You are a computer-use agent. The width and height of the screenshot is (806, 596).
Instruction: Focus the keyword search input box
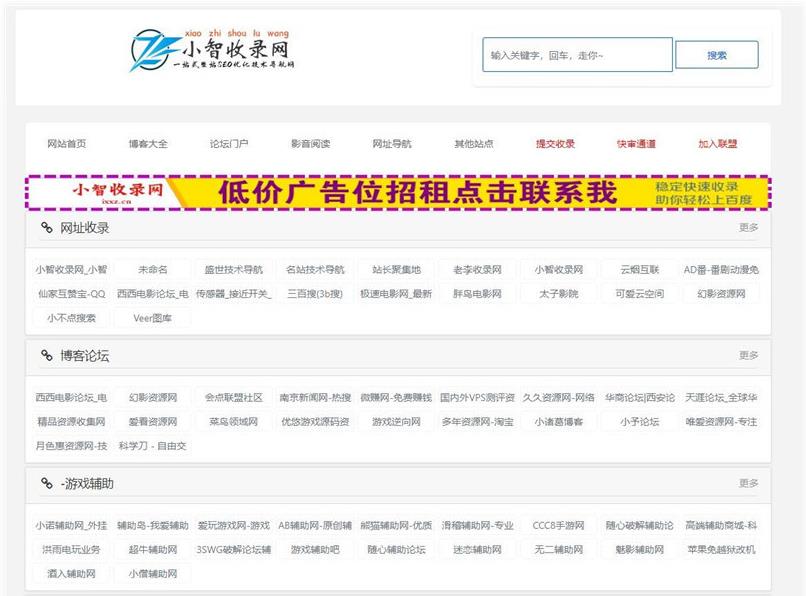tap(577, 55)
